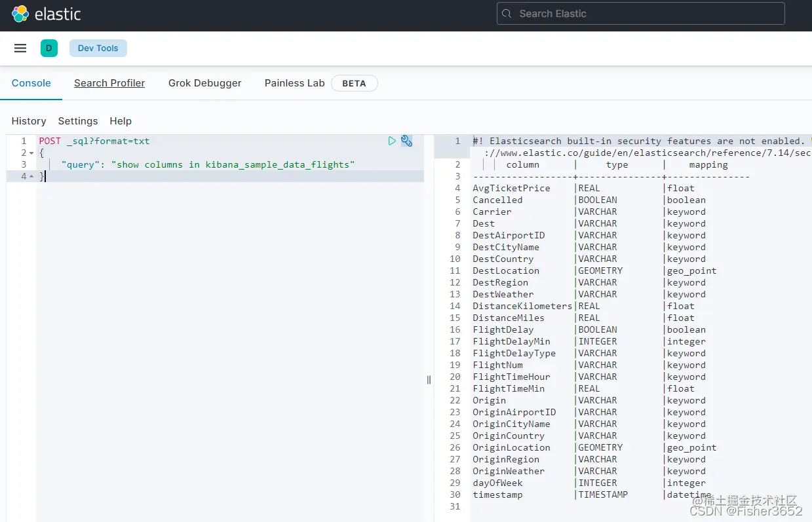Click the Elastic logo
This screenshot has height=522, width=812.
point(46,14)
